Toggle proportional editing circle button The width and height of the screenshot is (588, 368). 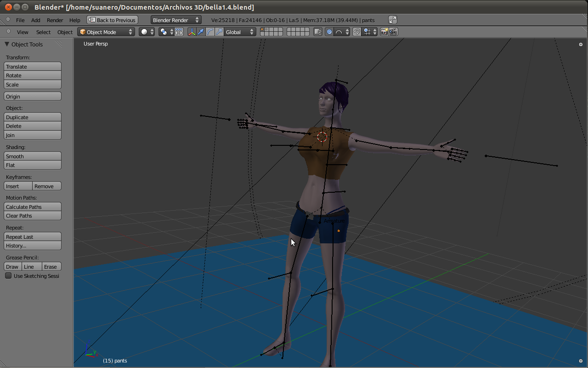click(329, 32)
